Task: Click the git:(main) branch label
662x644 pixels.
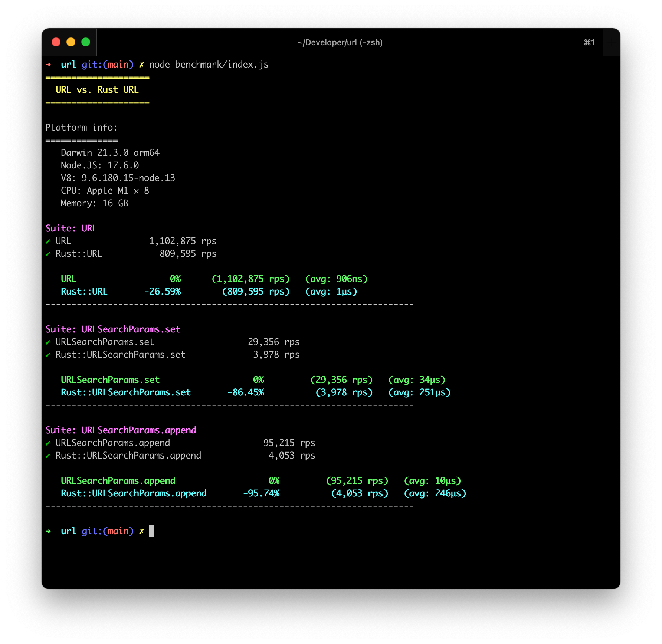Action: tap(107, 64)
